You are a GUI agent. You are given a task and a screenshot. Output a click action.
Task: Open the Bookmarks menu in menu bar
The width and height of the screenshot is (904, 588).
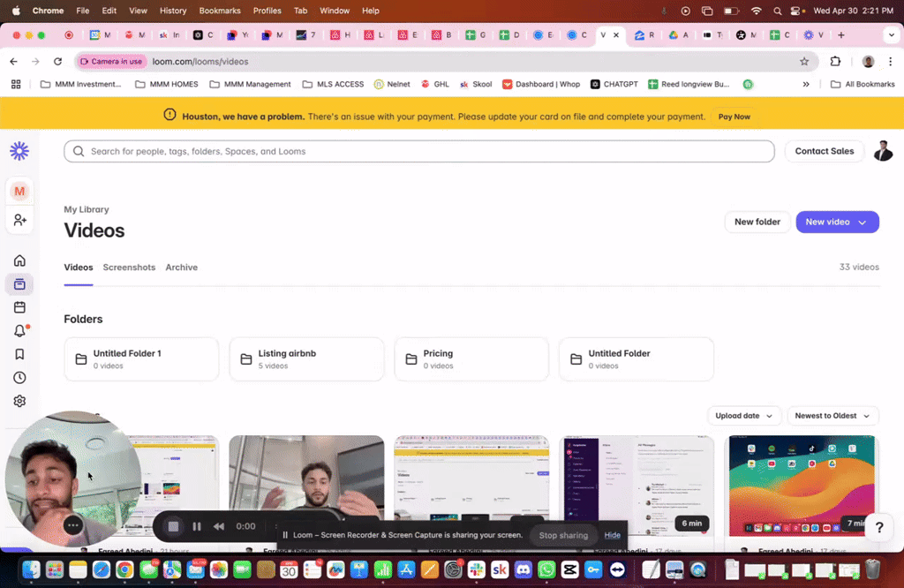[220, 11]
